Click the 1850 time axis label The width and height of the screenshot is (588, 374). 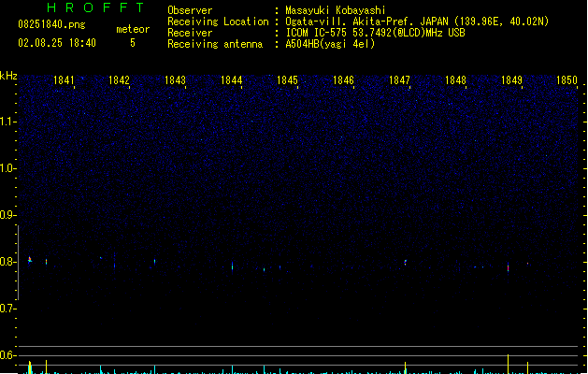point(566,79)
